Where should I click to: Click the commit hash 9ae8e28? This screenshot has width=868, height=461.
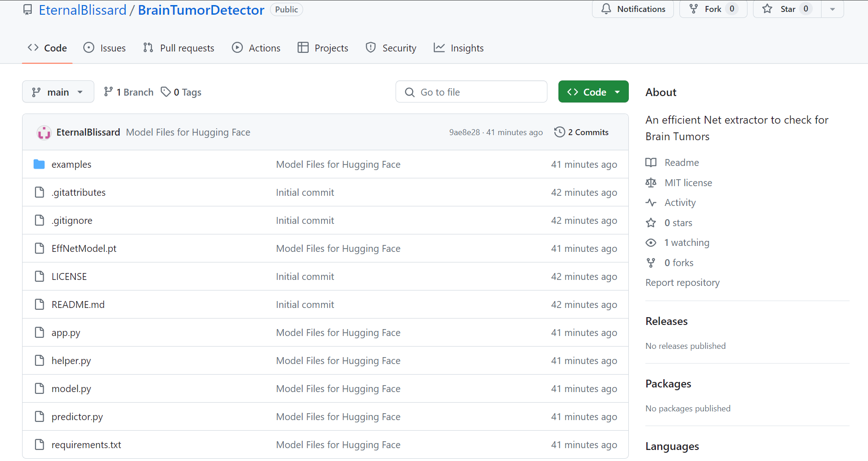[x=464, y=132]
